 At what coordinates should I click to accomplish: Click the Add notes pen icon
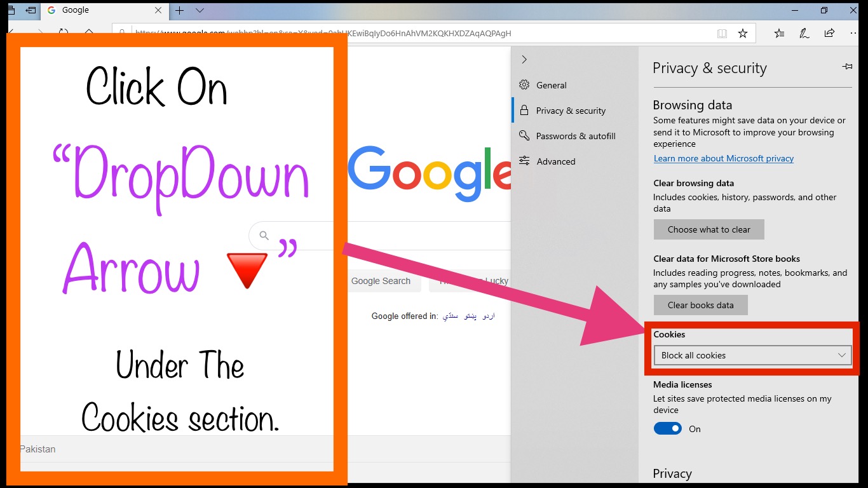click(804, 33)
